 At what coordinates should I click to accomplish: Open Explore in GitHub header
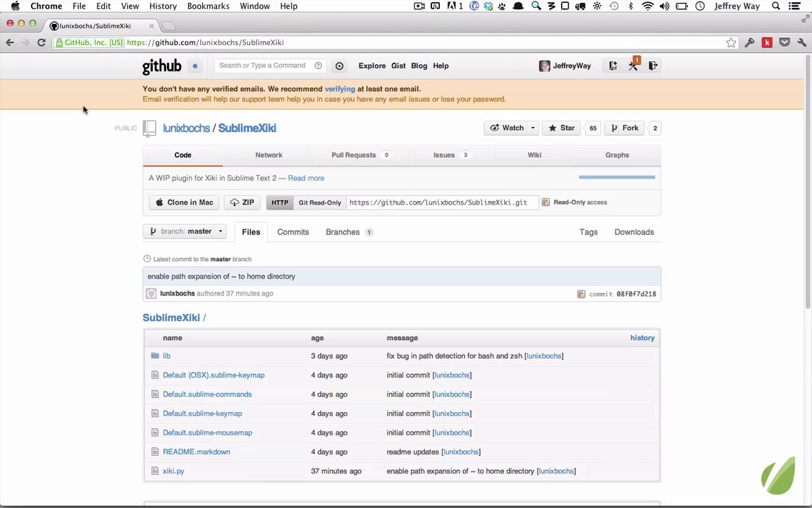tap(372, 66)
